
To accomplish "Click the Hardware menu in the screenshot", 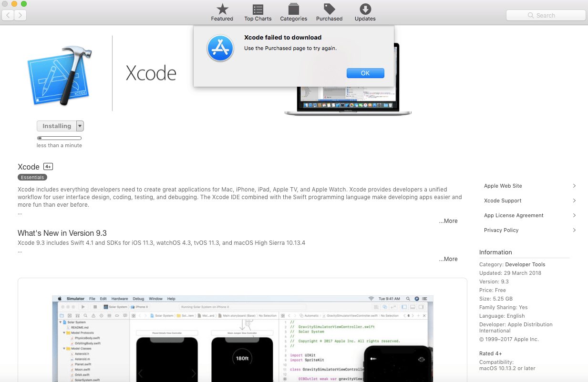I will coord(120,299).
